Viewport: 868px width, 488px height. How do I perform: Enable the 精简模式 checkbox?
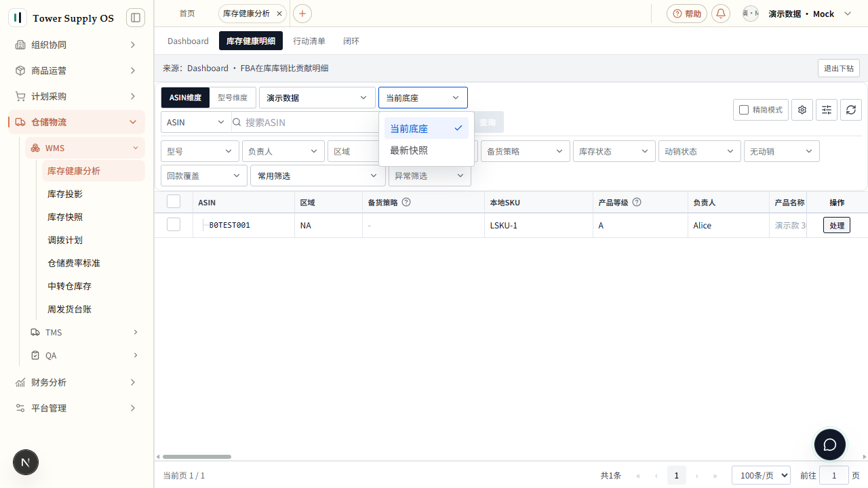[744, 110]
